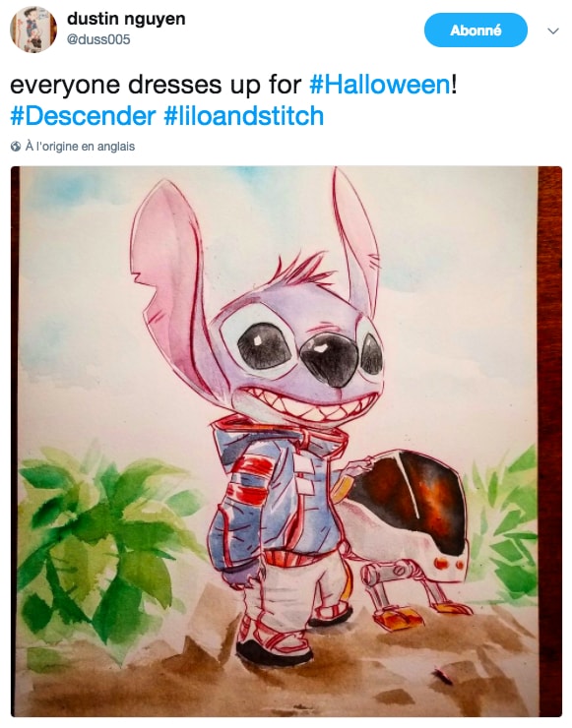
Task: Open dustin nguyen's profile avatar
Action: coord(33,30)
